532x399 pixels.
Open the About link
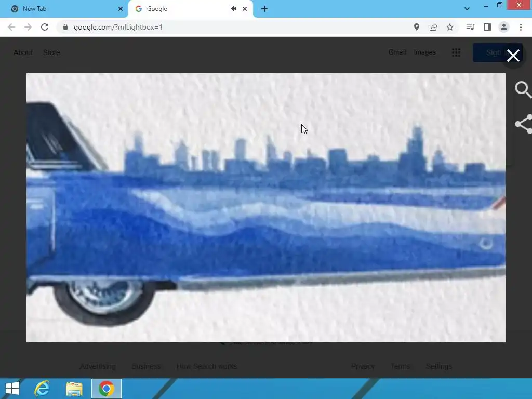click(x=23, y=52)
